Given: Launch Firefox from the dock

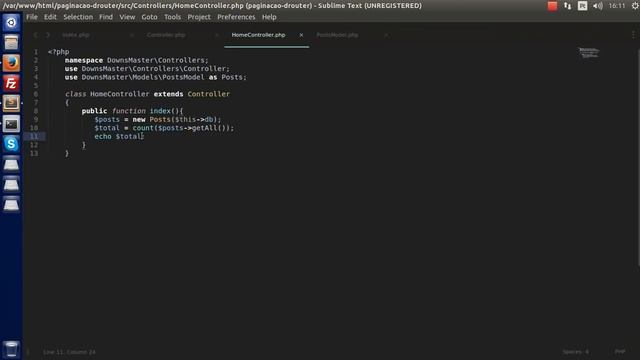Looking at the screenshot, I should (11, 63).
